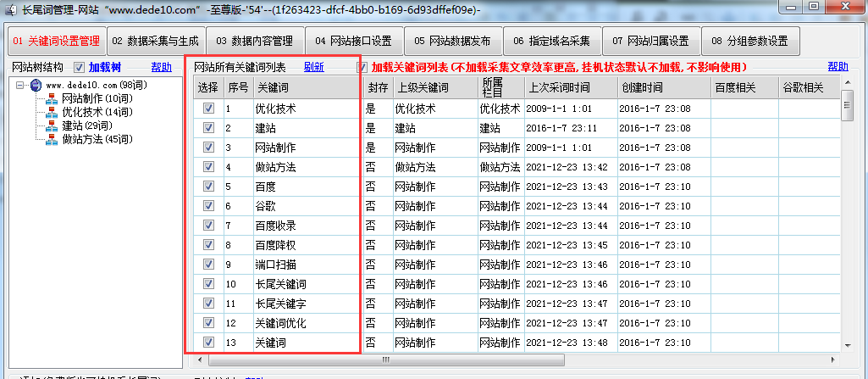
Task: Click the 上级关键词 column header
Action: (x=434, y=87)
